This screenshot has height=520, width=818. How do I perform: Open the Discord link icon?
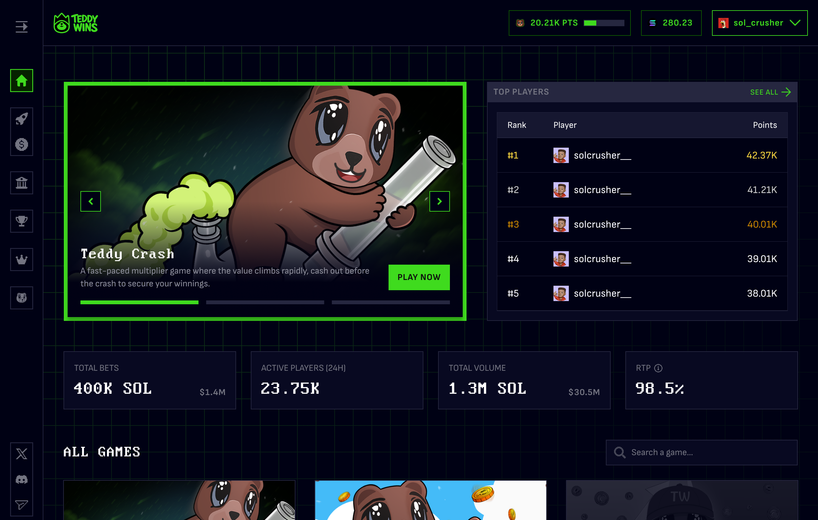click(x=21, y=479)
